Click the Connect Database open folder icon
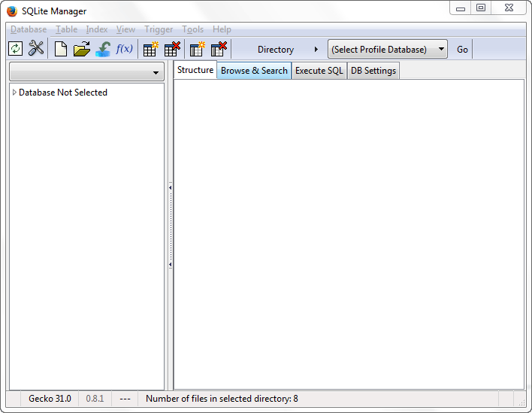Screen dimensions: 532x413 pos(82,49)
